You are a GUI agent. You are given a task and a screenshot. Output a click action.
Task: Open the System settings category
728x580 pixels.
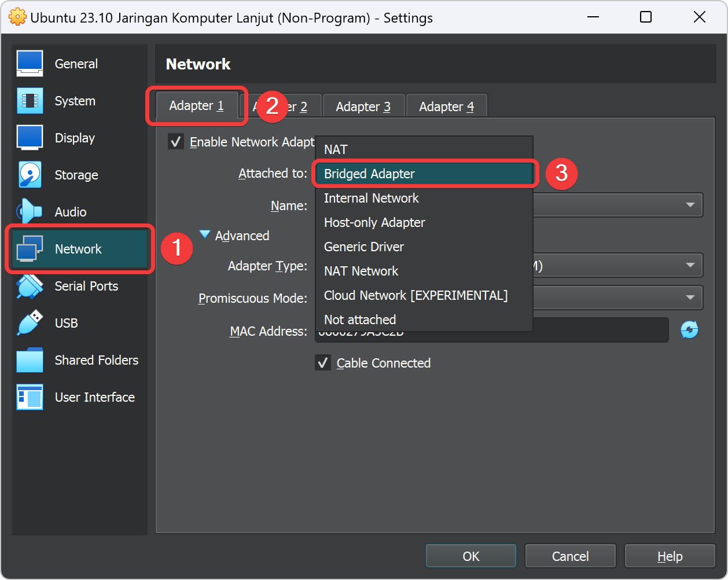coord(80,101)
